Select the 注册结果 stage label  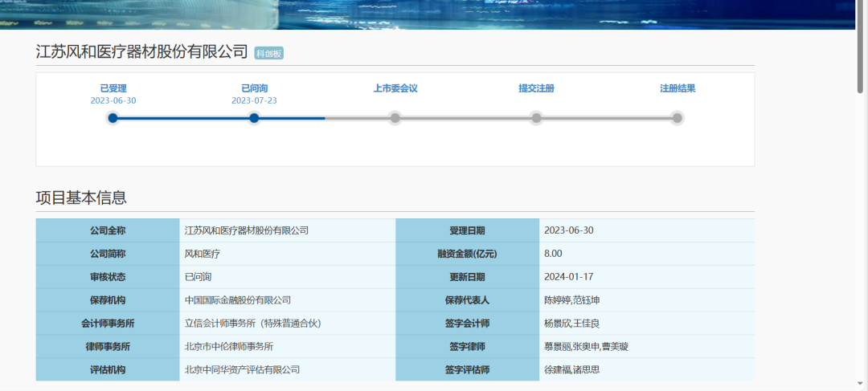click(678, 88)
